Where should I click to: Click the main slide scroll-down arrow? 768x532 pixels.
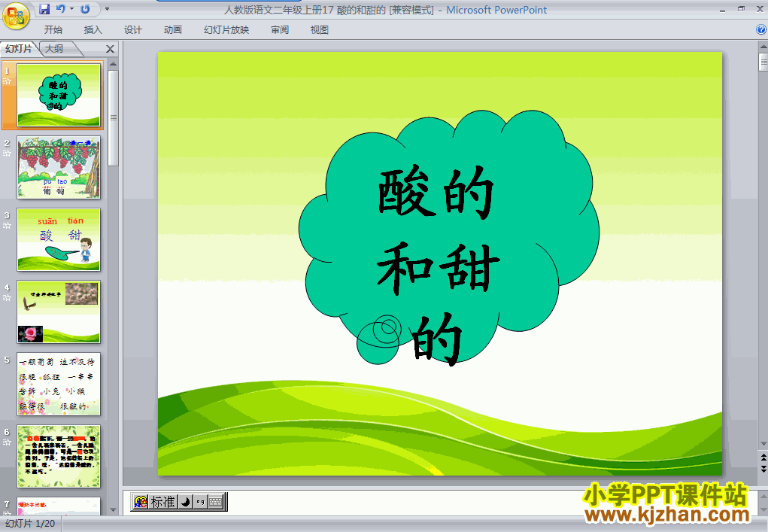coord(763,444)
